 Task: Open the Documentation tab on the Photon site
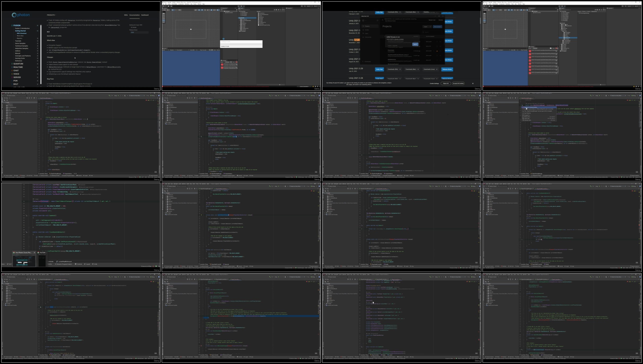pyautogui.click(x=134, y=15)
